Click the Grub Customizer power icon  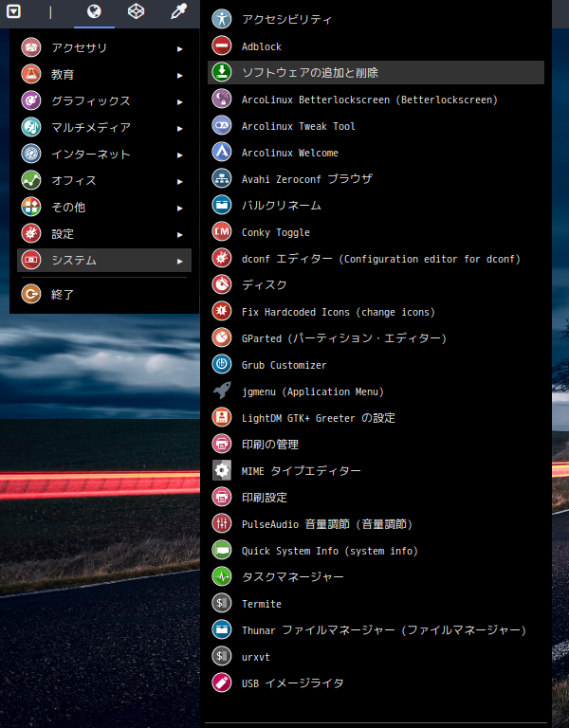tap(222, 364)
